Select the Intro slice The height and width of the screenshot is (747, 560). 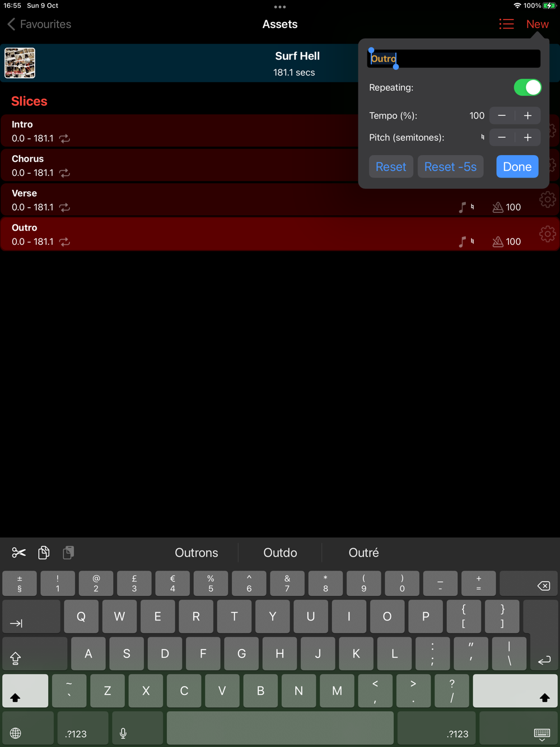click(x=179, y=131)
